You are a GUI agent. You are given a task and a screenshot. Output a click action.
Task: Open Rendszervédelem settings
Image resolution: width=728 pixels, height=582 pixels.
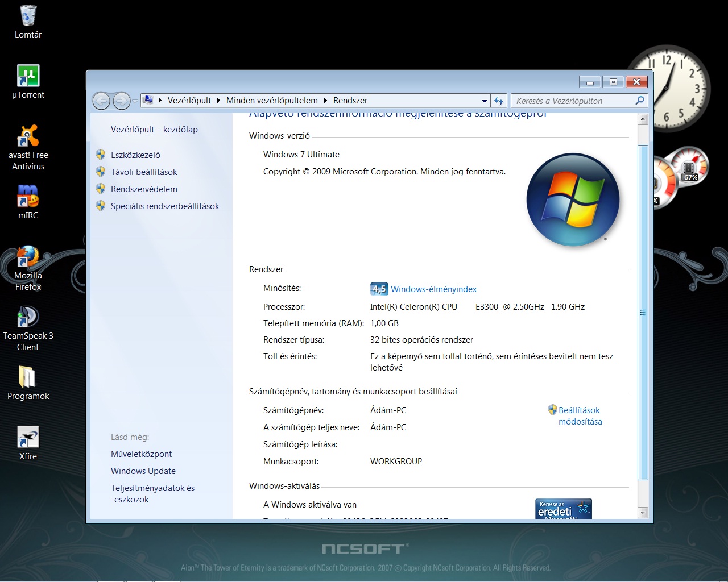pos(144,189)
